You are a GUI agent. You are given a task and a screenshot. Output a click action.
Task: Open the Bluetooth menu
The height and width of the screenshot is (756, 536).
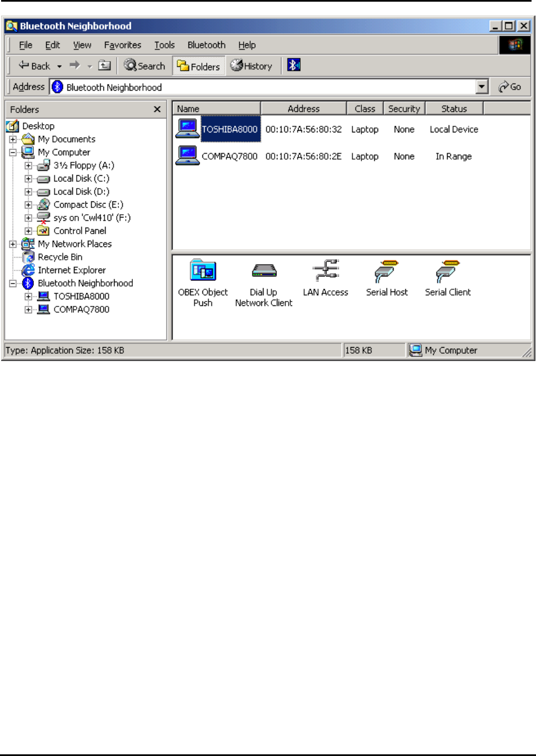[x=206, y=45]
